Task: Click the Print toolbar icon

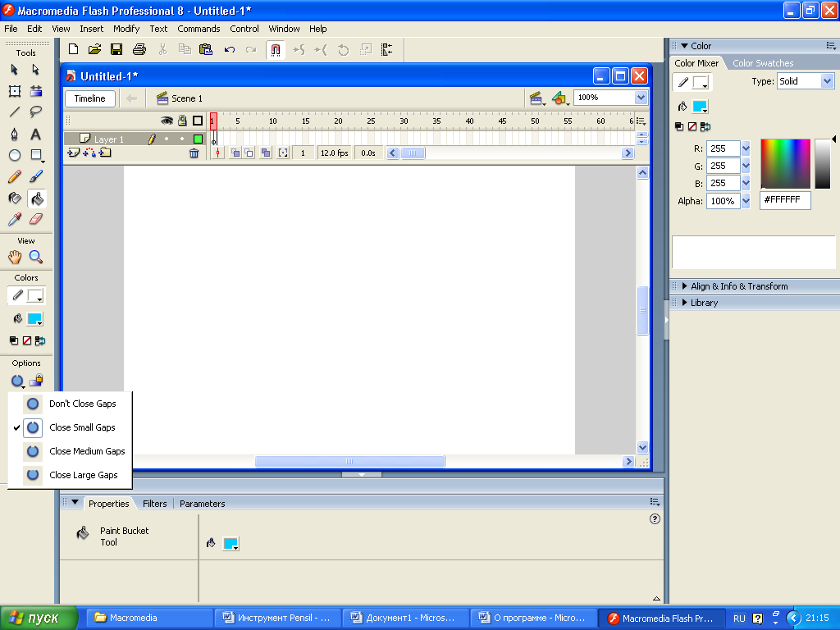Action: (x=139, y=49)
